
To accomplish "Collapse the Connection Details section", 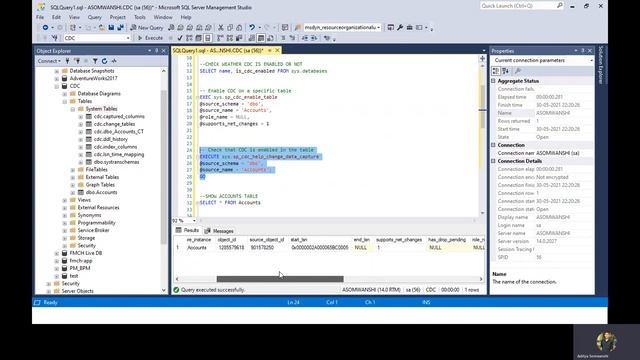I will click(493, 161).
